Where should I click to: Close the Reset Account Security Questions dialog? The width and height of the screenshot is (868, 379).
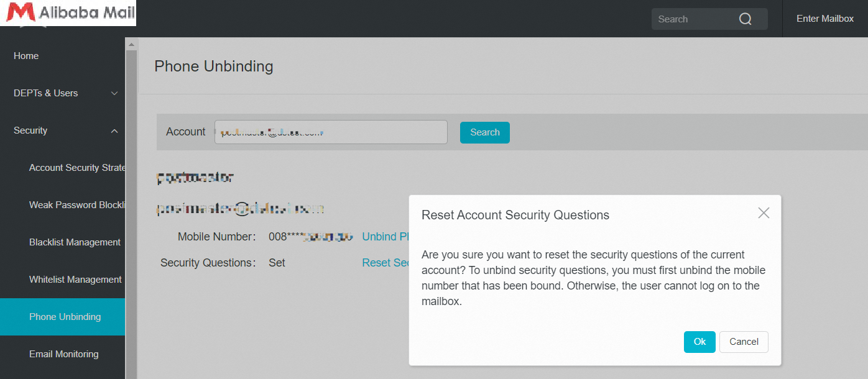click(x=764, y=213)
